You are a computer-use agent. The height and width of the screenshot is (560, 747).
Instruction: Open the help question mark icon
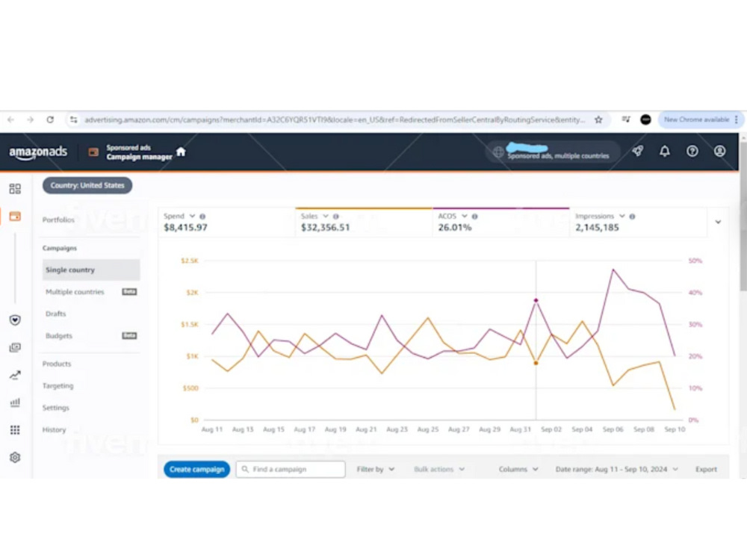pyautogui.click(x=692, y=152)
